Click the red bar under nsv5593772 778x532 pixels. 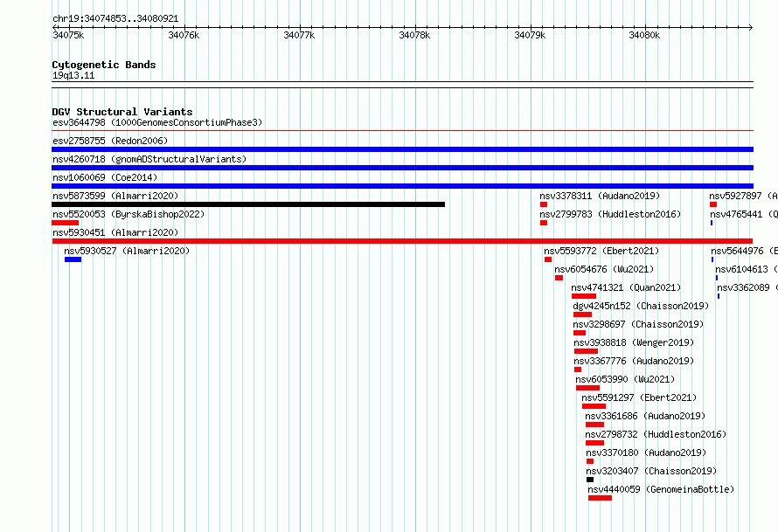[x=548, y=259]
